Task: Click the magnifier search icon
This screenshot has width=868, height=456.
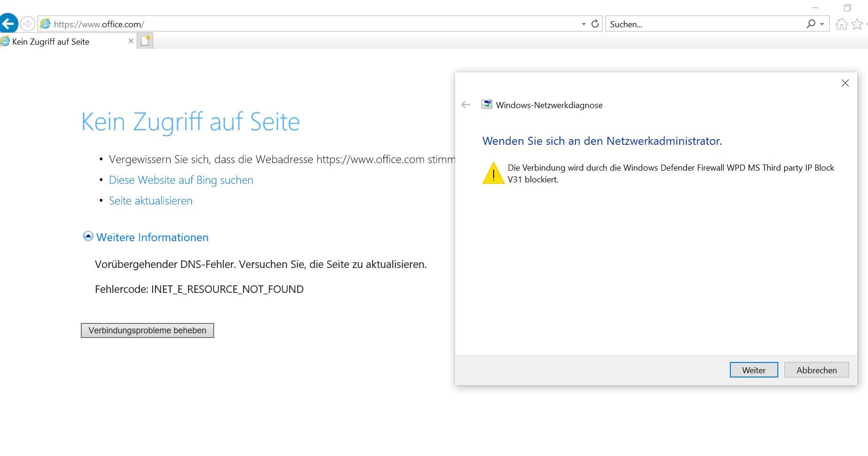Action: point(811,24)
